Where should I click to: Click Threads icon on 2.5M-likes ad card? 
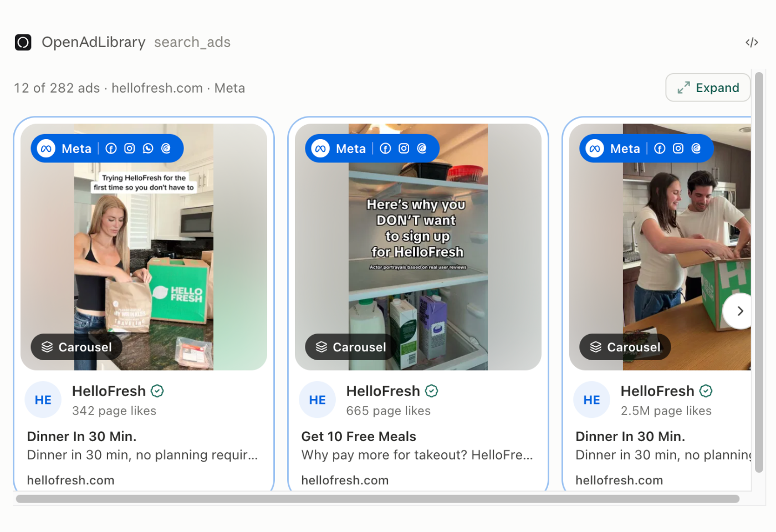point(696,149)
